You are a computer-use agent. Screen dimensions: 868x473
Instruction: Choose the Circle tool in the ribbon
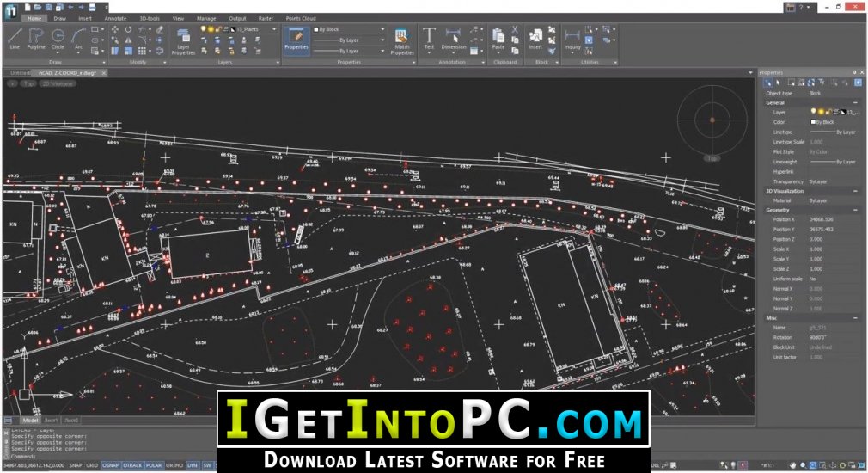(58, 39)
